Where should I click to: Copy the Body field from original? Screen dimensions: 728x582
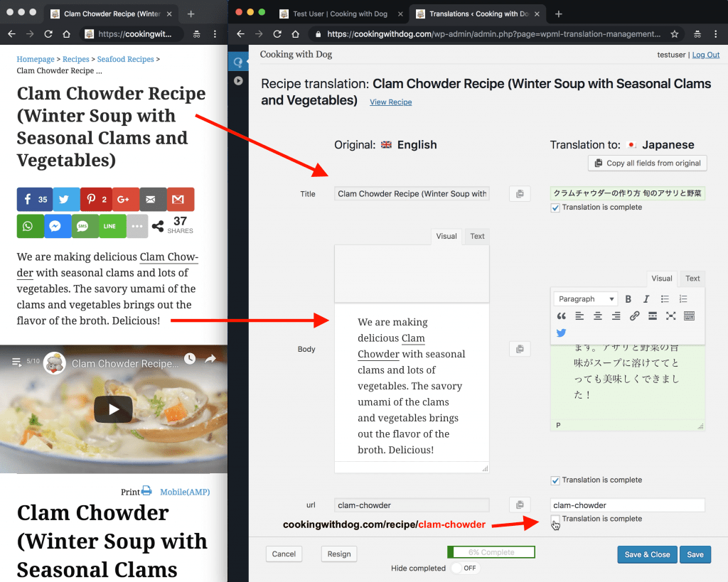(x=520, y=348)
